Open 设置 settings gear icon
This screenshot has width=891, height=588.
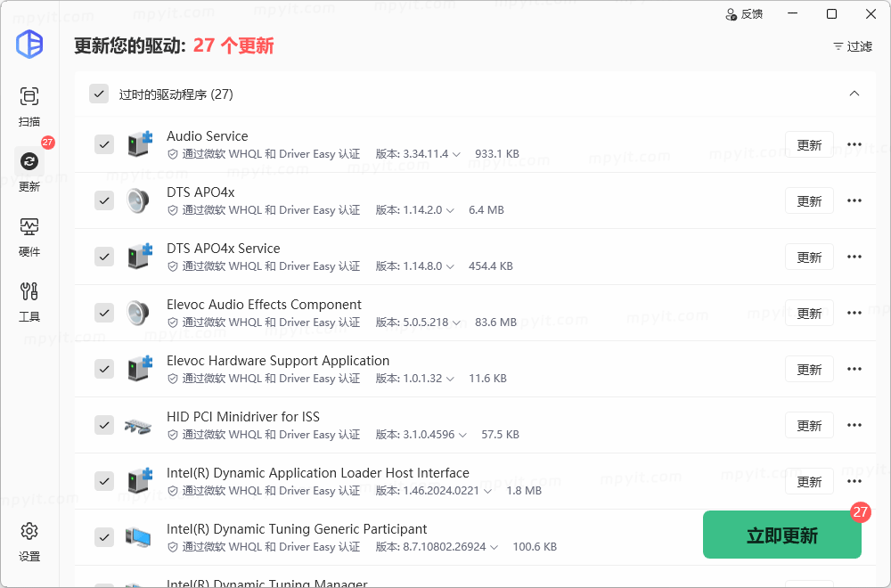point(29,531)
